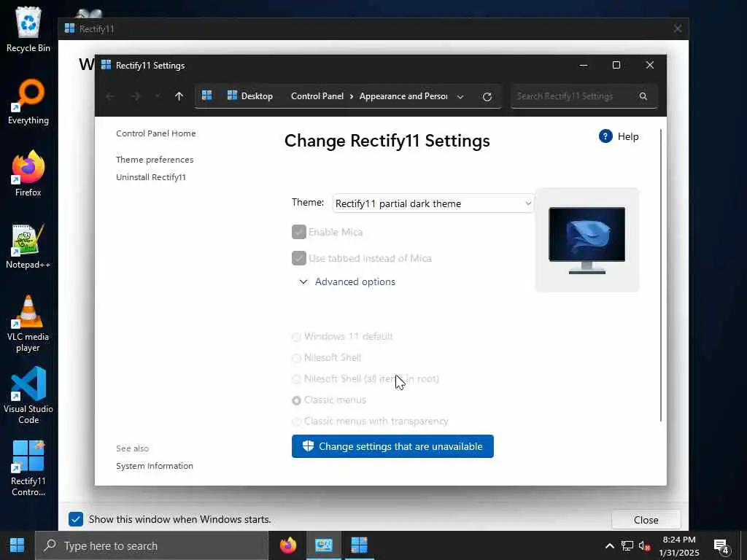The width and height of the screenshot is (747, 560).
Task: Expand the chevron after Control Panel breadcrumb
Action: pyautogui.click(x=352, y=97)
